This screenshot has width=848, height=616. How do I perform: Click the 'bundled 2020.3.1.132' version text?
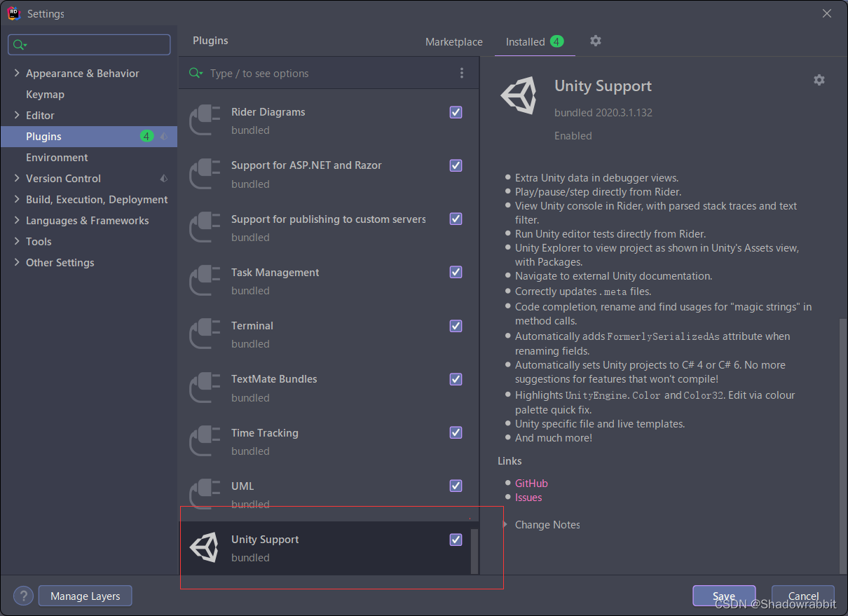(x=603, y=112)
